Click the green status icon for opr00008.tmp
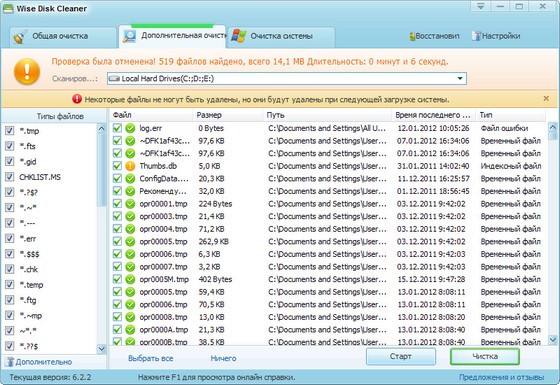Screen dimensions: 560x385 point(130,317)
